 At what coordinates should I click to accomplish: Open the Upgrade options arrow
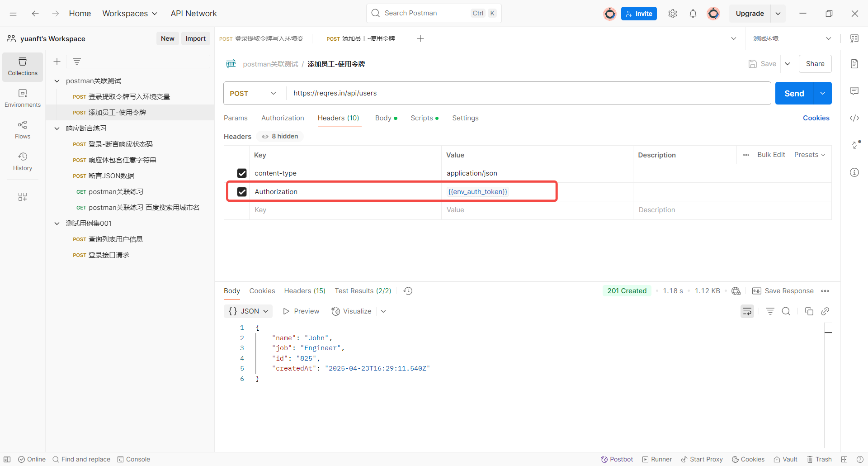(x=778, y=14)
